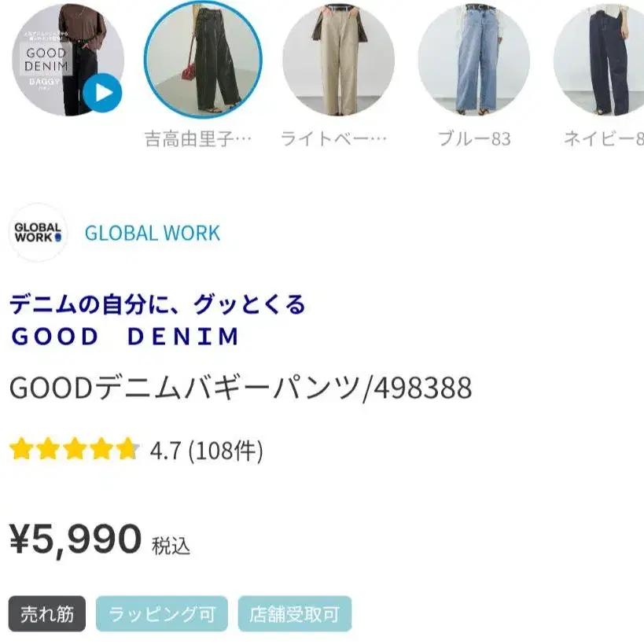644x644 pixels.
Task: Play the GOOD DENIM baggy video
Action: 102,93
